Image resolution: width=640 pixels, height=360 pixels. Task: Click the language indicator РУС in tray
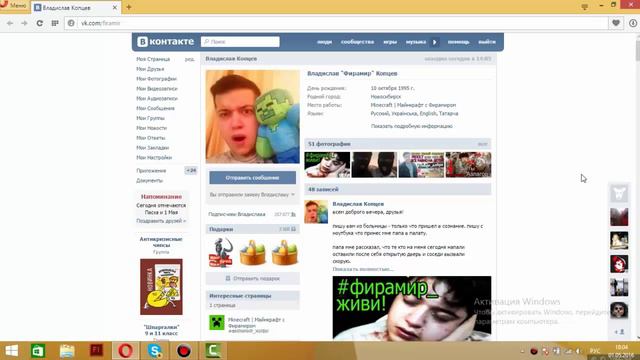(x=595, y=351)
